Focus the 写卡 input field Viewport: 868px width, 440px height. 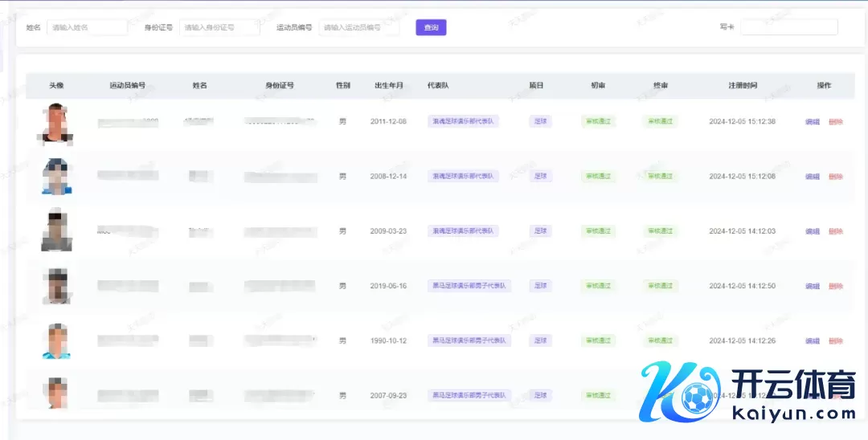click(x=788, y=27)
